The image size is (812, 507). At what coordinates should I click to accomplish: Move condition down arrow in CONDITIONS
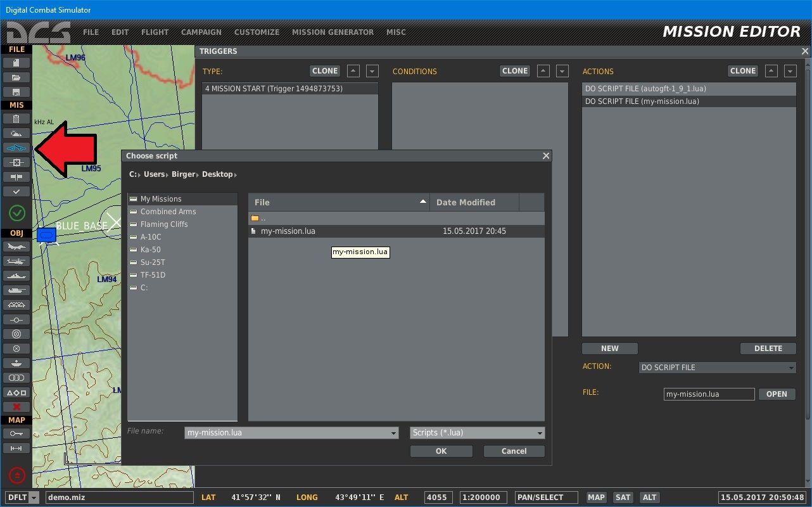point(562,71)
